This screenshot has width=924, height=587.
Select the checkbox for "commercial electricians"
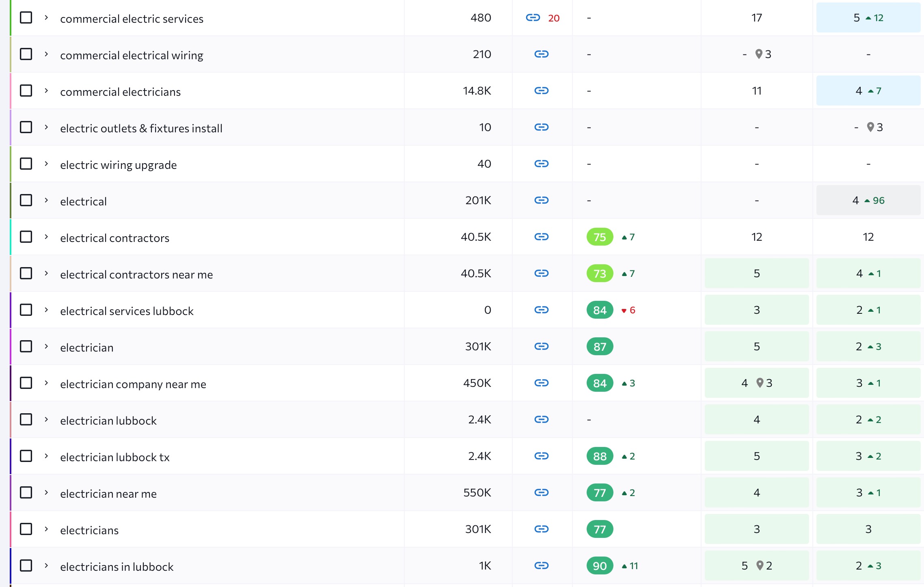pyautogui.click(x=26, y=91)
